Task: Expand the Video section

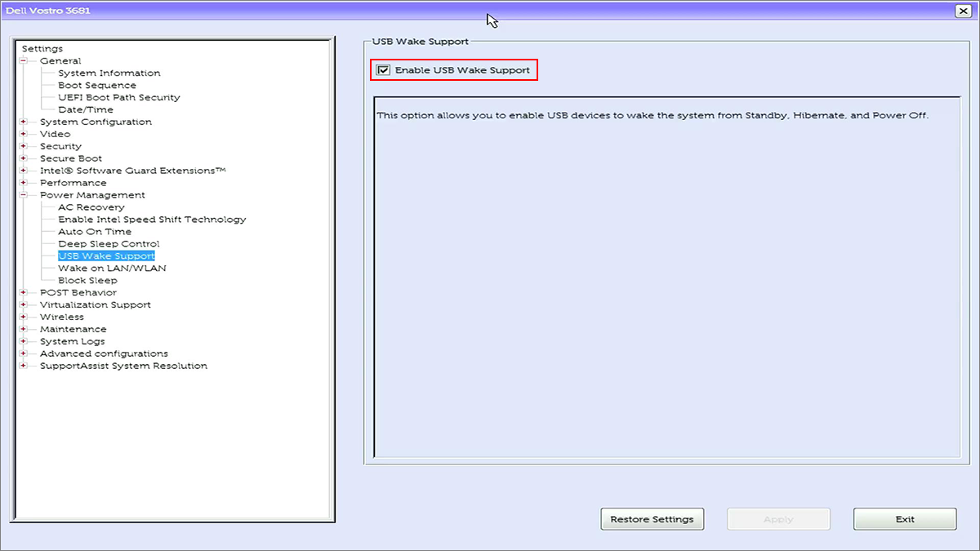Action: [24, 135]
